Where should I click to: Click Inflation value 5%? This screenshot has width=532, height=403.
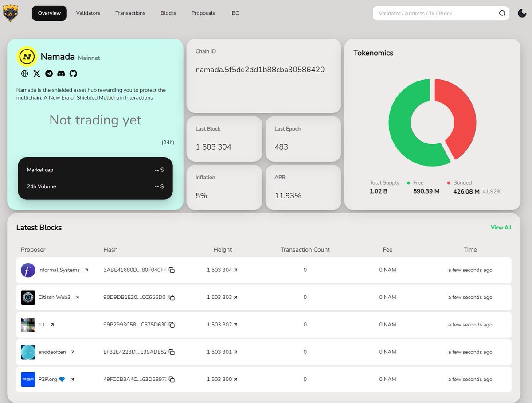click(x=201, y=195)
